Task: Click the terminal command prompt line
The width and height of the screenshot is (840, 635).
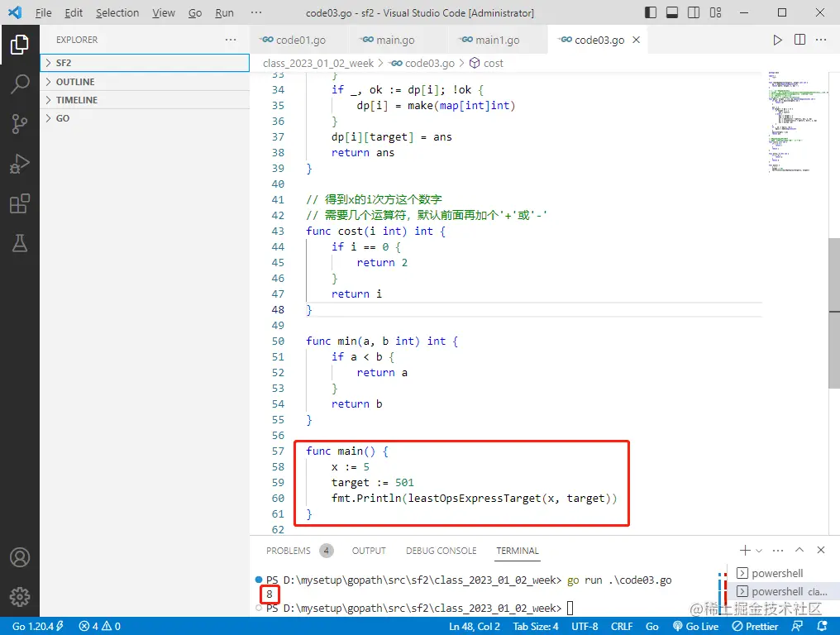Action: (419, 609)
